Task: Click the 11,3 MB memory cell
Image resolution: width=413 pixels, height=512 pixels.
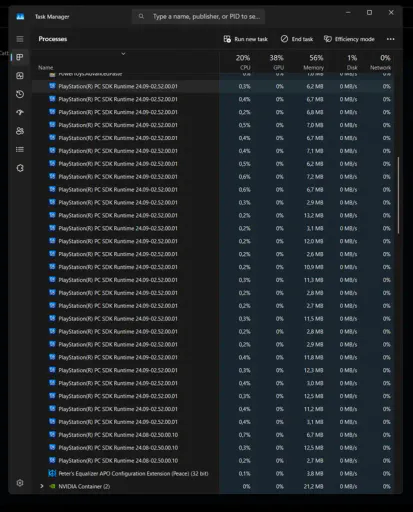Action: tap(313, 280)
